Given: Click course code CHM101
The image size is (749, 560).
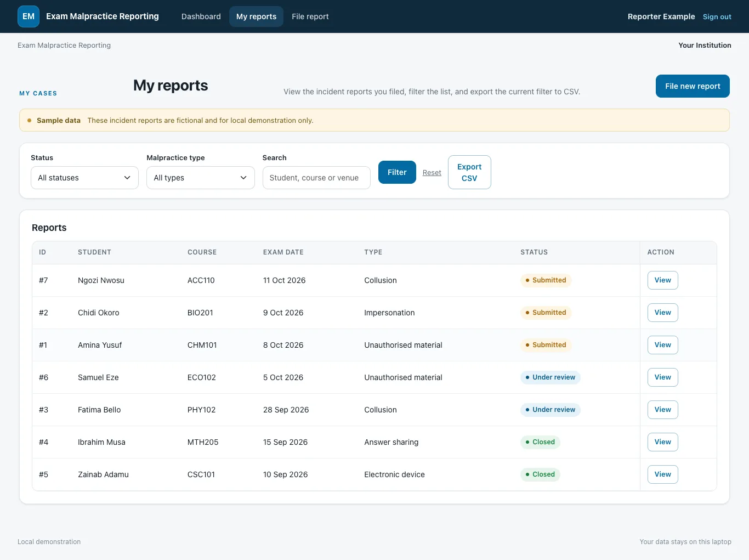Looking at the screenshot, I should coord(202,345).
